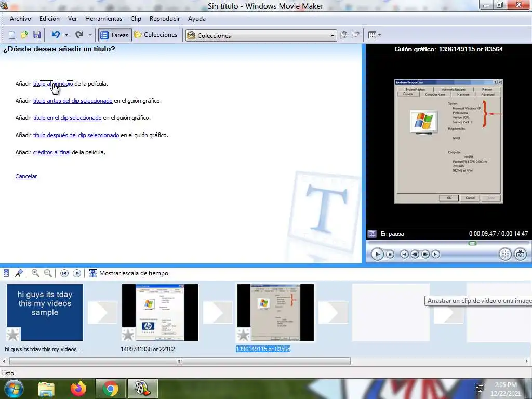This screenshot has height=399, width=532.
Task: Click the label '1396149115.or.83564' under clip
Action: point(263,349)
